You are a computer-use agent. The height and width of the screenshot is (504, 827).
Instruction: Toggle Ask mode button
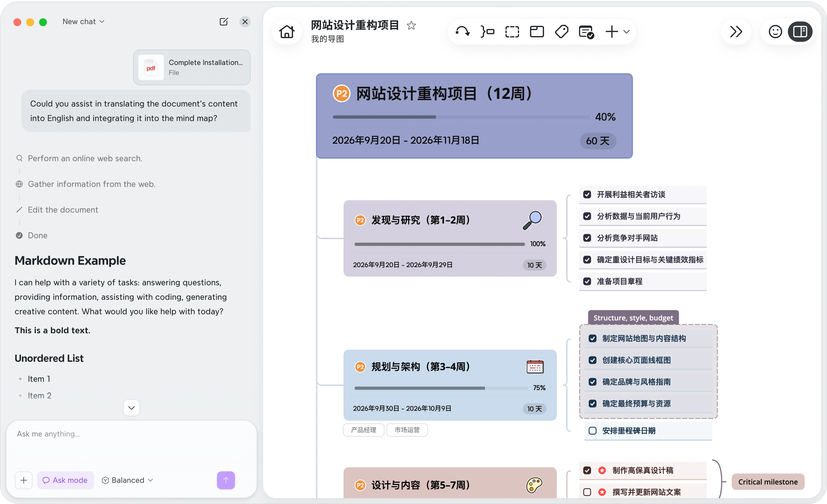(66, 480)
